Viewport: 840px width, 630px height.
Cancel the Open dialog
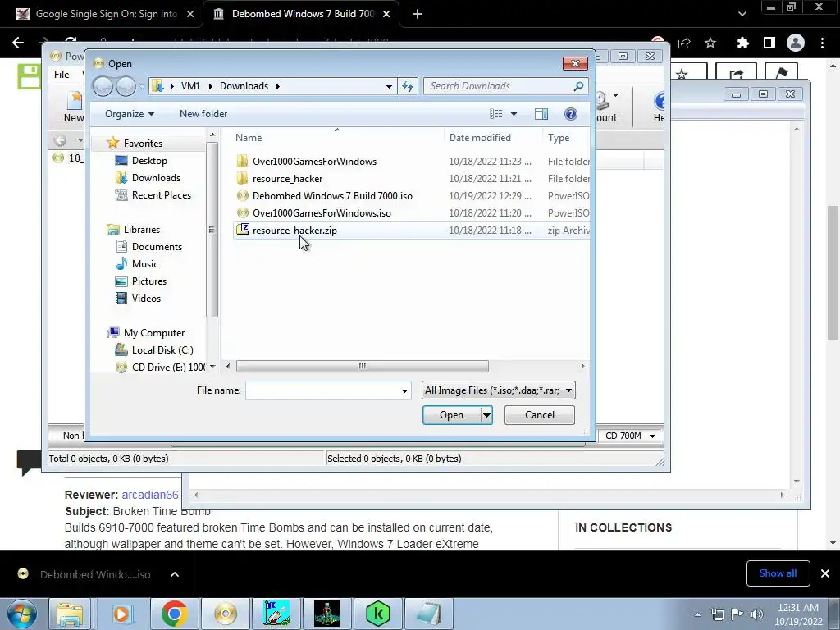click(540, 414)
